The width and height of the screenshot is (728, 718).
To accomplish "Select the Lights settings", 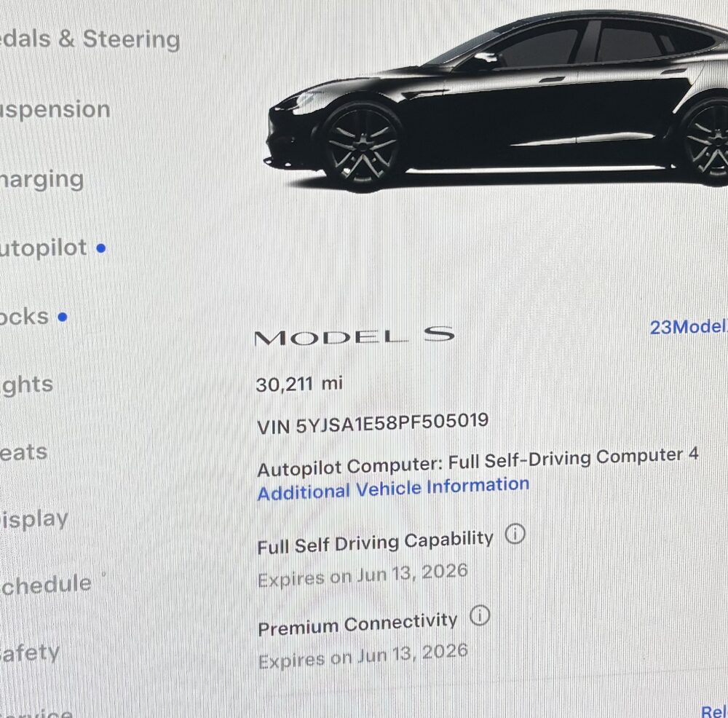I will 26,386.
